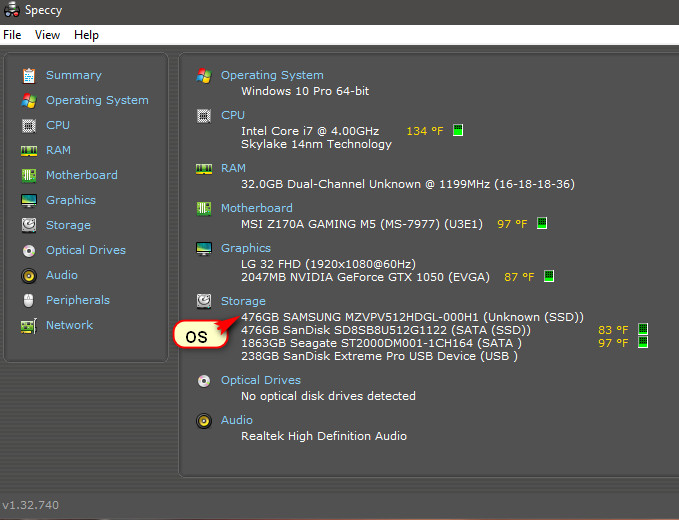This screenshot has height=520, width=679.
Task: Open the RAM section from sidebar
Action: (x=58, y=150)
